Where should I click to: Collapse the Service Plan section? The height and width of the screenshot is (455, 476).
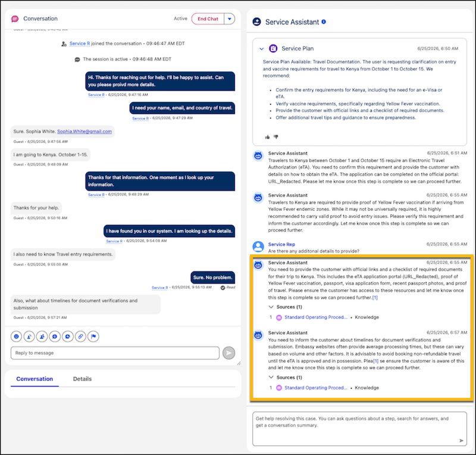[x=261, y=49]
